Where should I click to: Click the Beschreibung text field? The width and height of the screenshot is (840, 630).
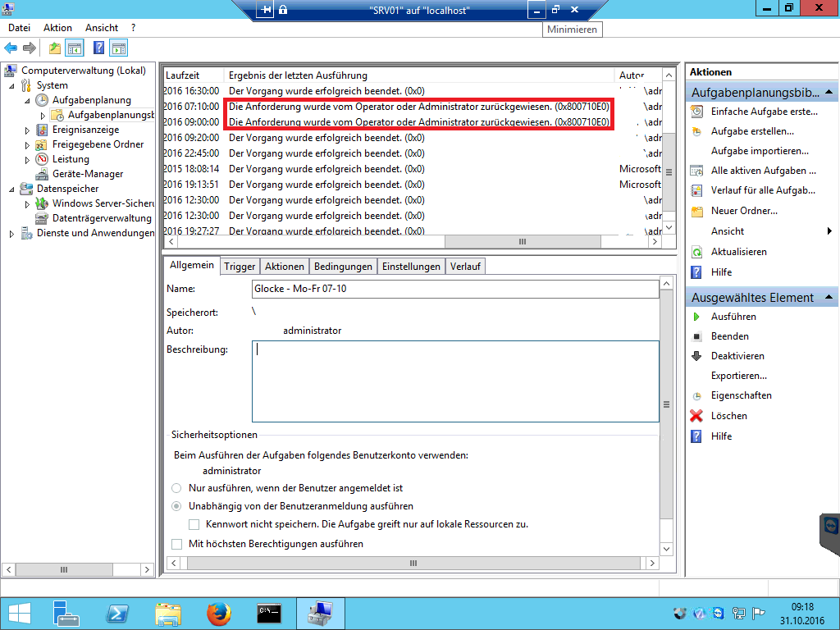454,381
